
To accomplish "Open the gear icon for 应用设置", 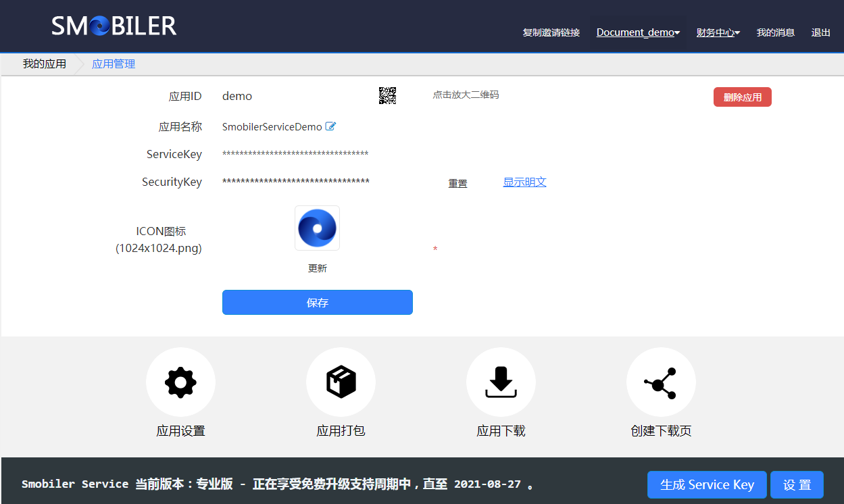I will click(x=180, y=382).
